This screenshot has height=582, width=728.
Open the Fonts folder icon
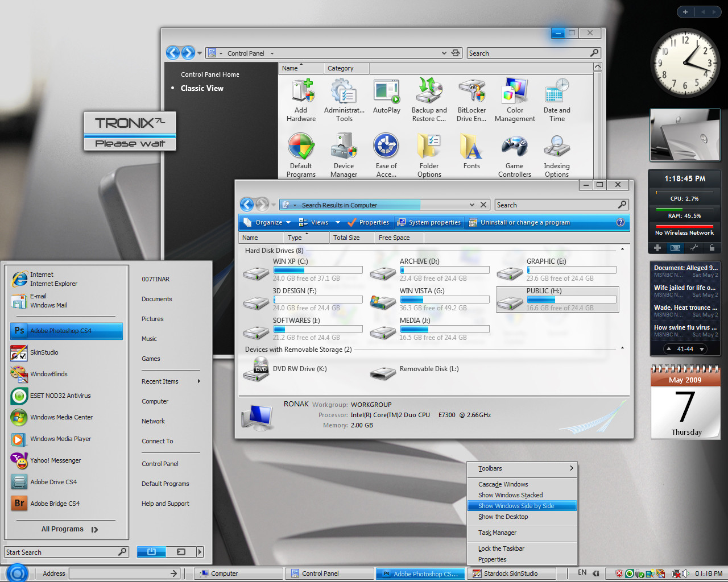pyautogui.click(x=471, y=151)
